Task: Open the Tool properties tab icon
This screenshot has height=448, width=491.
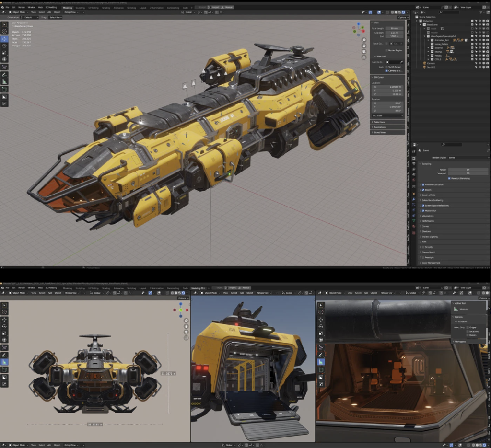Action: click(414, 151)
